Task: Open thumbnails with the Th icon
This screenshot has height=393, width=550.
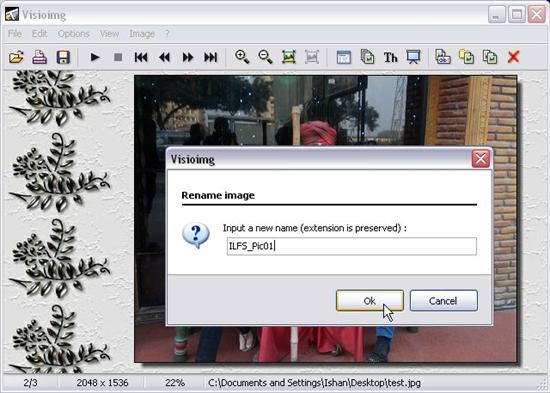Action: click(390, 57)
